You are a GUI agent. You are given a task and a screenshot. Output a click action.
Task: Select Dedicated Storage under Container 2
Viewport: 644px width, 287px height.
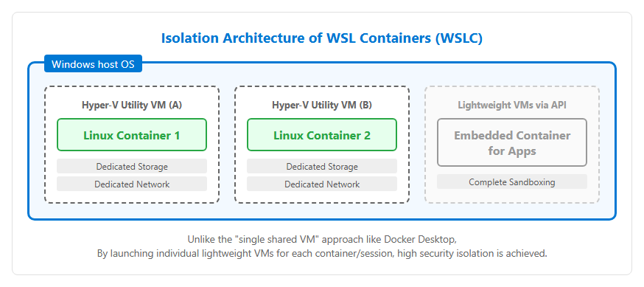[x=322, y=167]
